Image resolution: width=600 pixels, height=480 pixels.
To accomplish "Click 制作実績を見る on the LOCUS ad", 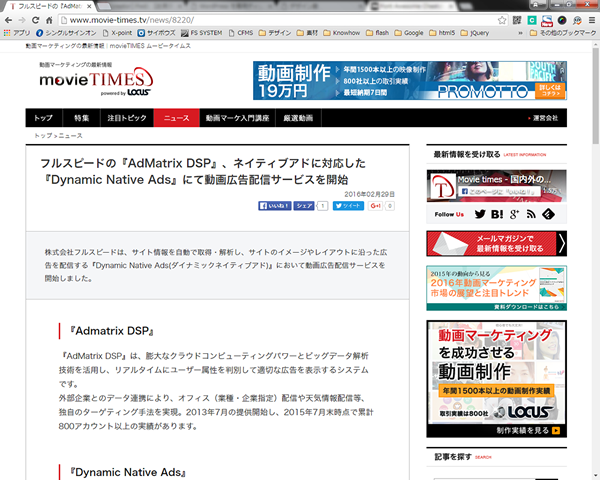I will point(528,431).
